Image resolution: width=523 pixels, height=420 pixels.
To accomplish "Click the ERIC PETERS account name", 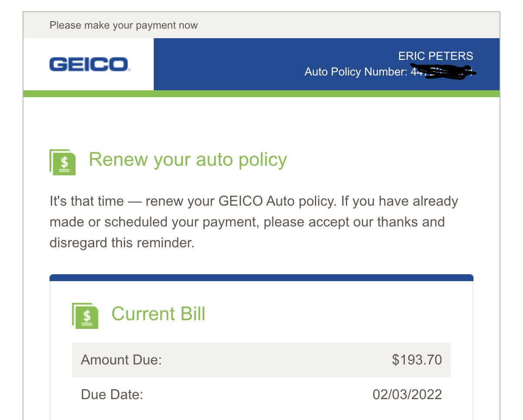I will [x=435, y=56].
